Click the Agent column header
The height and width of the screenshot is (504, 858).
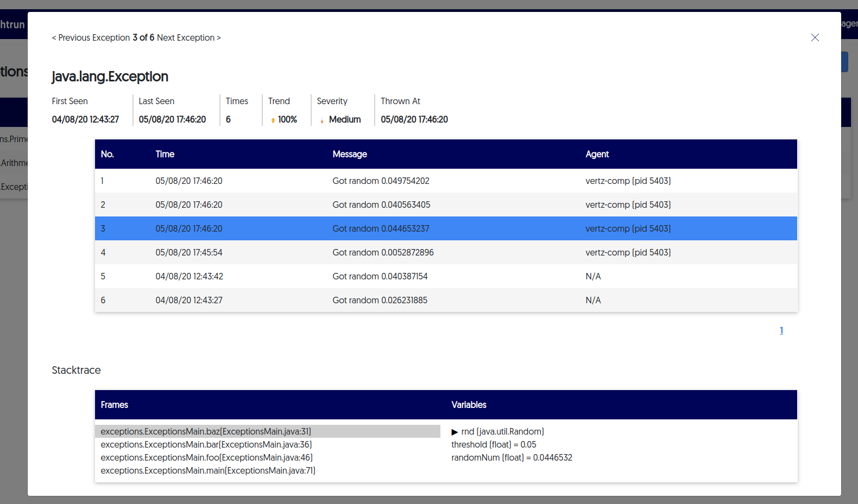coord(597,154)
